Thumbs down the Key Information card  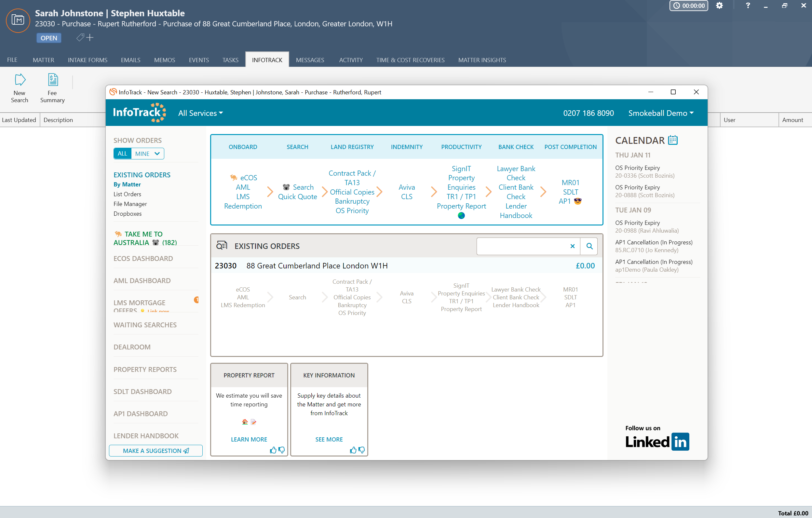pyautogui.click(x=361, y=450)
